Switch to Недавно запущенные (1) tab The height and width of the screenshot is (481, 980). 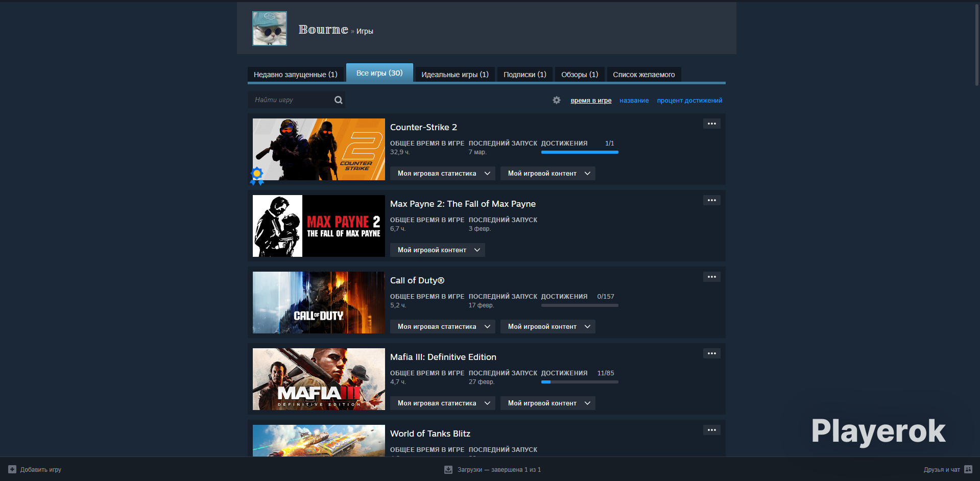coord(296,75)
